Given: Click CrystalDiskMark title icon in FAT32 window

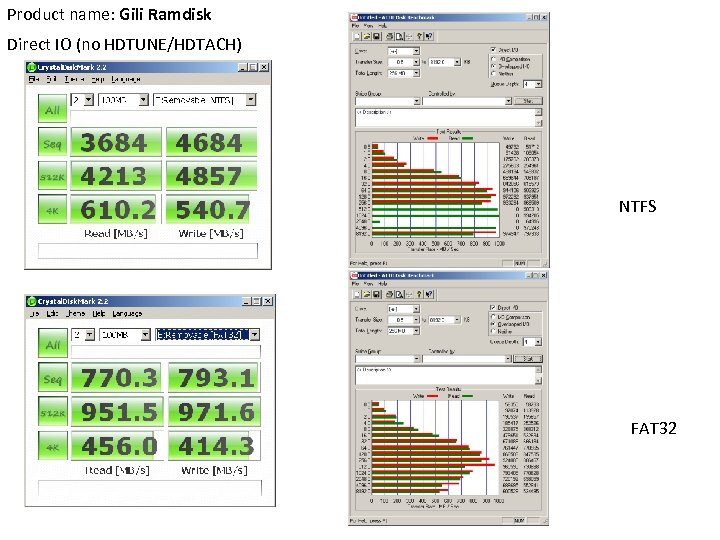Looking at the screenshot, I should (x=32, y=301).
